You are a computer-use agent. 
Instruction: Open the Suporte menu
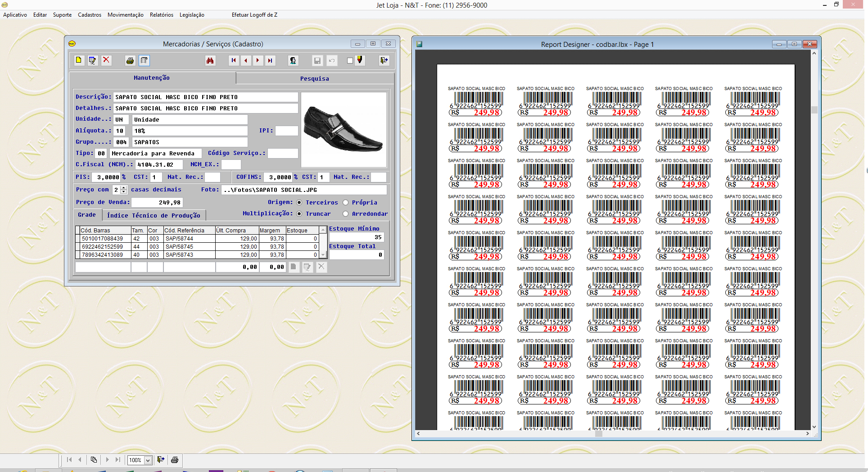[x=62, y=15]
